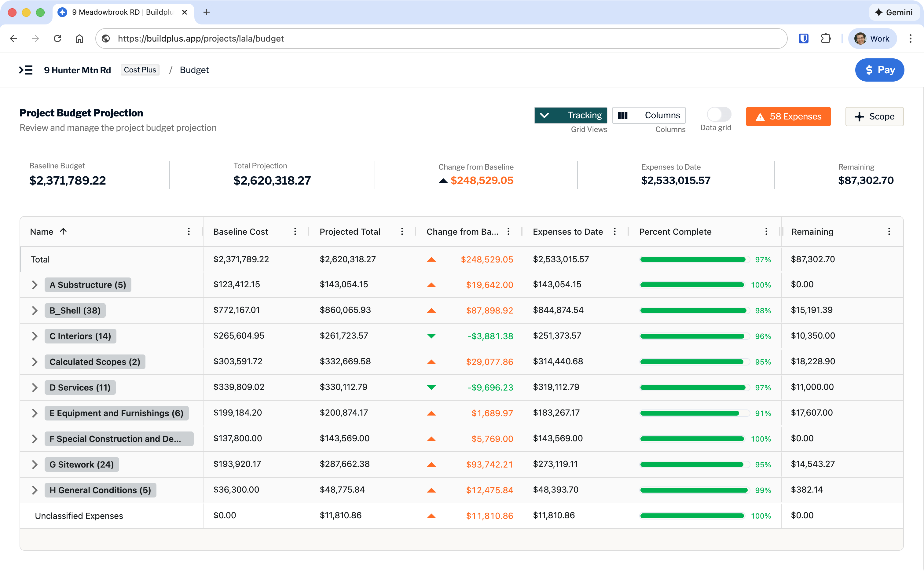
Task: Open the Change from Baseline column menu
Action: [x=508, y=231]
